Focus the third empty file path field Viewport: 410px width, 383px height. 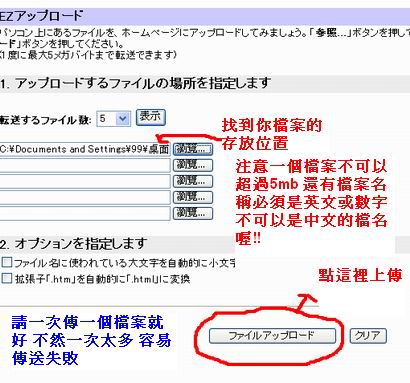coord(85,181)
